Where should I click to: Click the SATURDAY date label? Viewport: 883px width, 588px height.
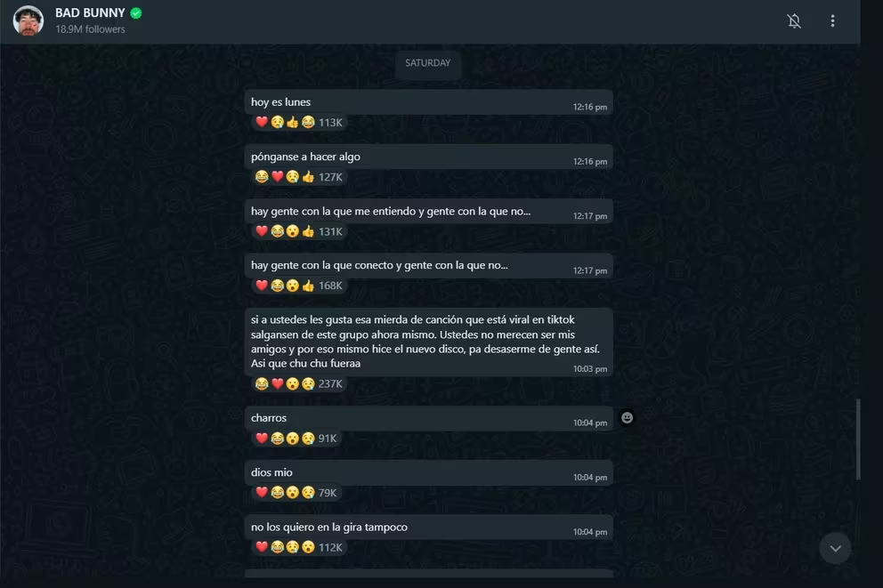pos(428,63)
